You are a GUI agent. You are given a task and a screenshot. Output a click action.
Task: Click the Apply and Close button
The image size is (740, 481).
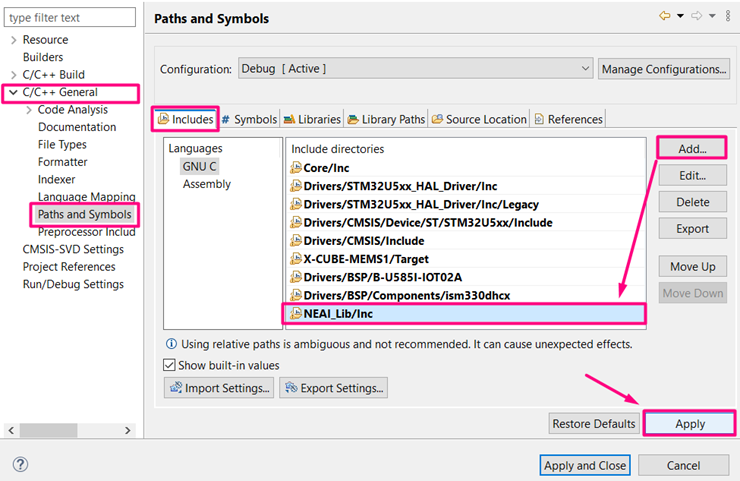pyautogui.click(x=585, y=465)
